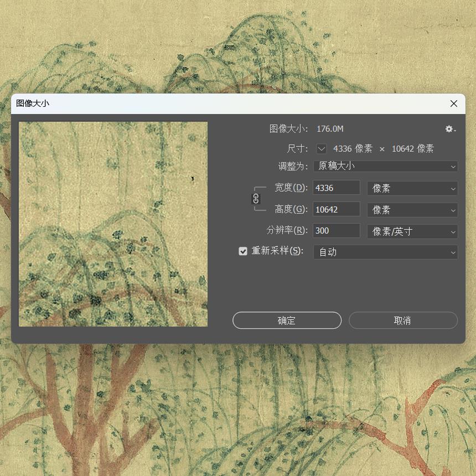This screenshot has width=476, height=476.
Task: Open the 分辨率 unit dropdown 像素/英寸
Action: click(412, 231)
